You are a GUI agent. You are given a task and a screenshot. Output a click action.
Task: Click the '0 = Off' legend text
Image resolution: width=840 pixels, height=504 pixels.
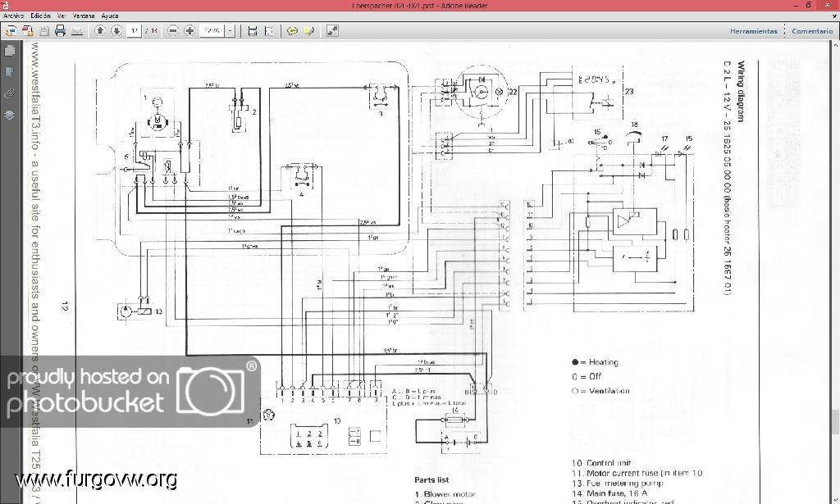(587, 376)
